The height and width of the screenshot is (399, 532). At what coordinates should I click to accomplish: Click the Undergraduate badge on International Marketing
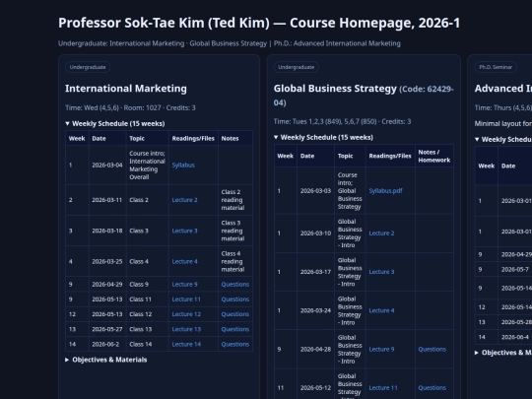88,67
